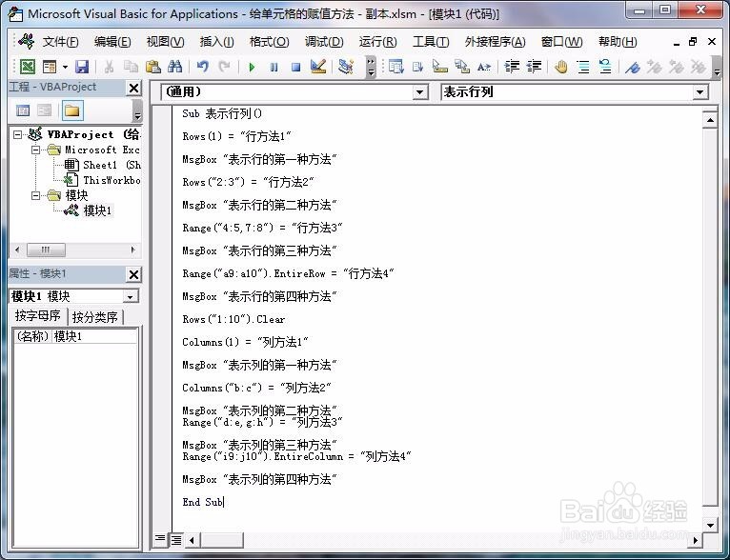Run the macro with the green play icon
This screenshot has width=730, height=560.
252,67
